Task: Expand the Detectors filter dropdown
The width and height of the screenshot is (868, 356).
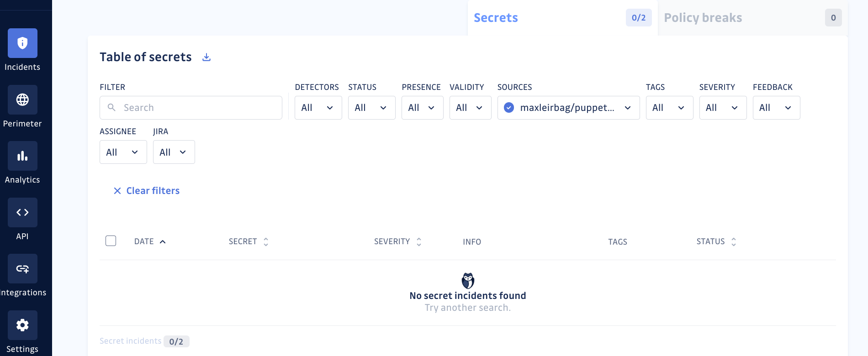Action: [x=318, y=108]
